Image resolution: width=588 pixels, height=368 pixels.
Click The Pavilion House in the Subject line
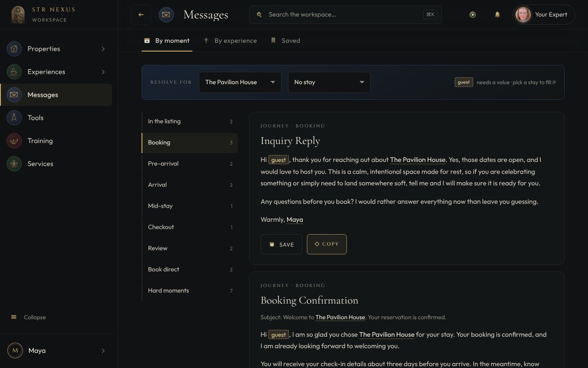340,317
